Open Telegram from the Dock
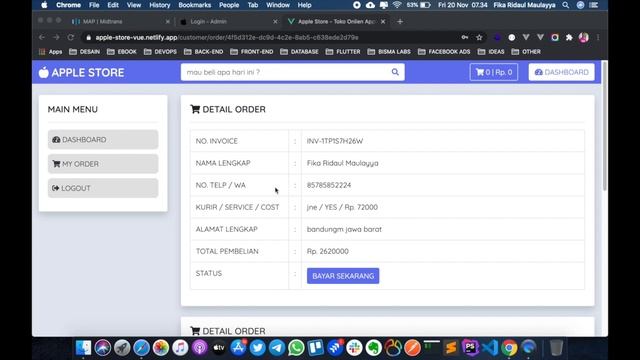Viewport: 640px width, 360px height. pos(277,348)
